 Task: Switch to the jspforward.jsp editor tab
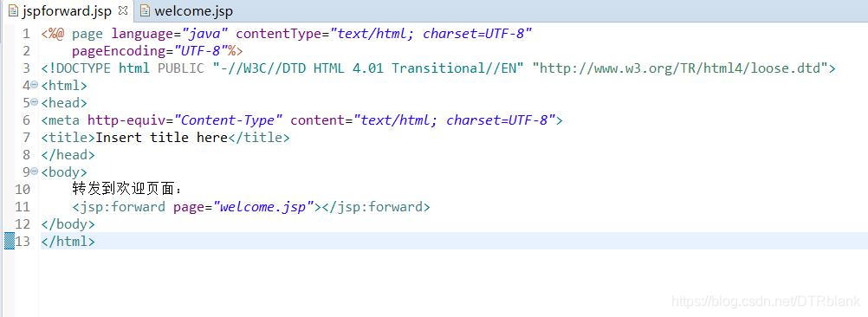click(68, 11)
